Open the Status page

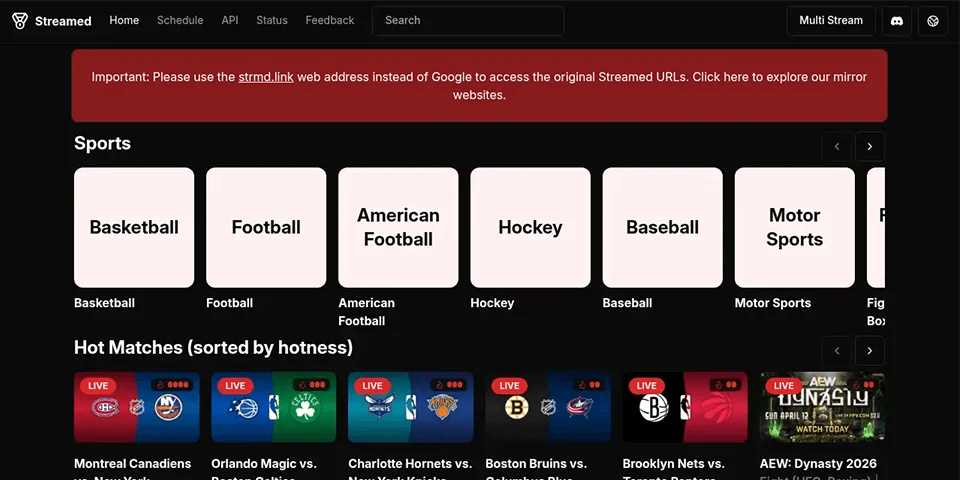(271, 20)
